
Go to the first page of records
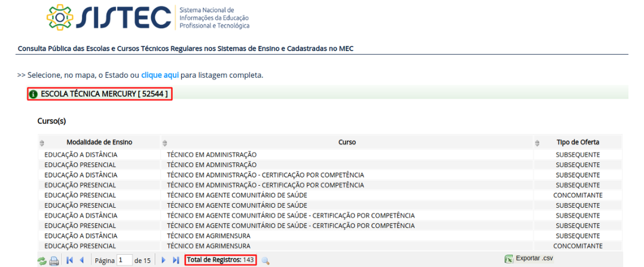point(70,260)
